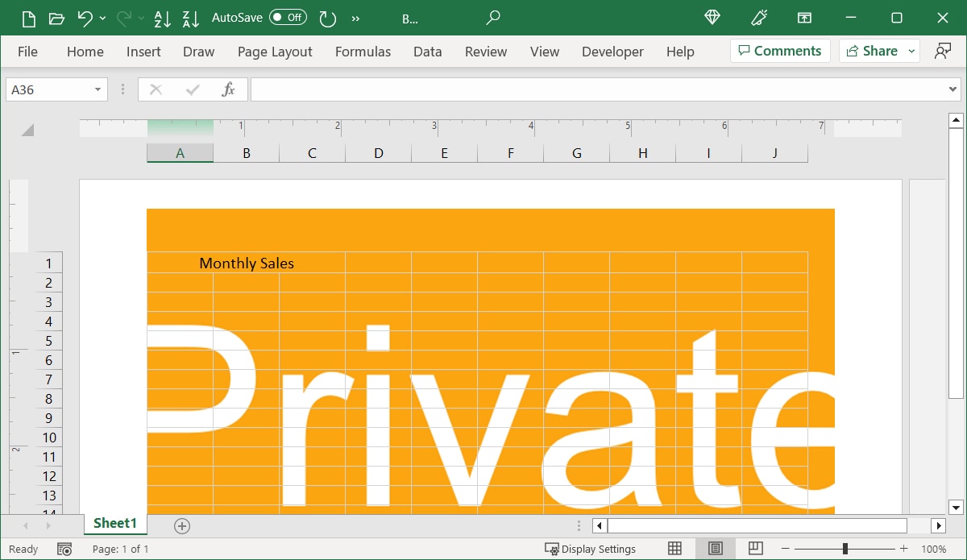Open the Comments pane
Image resolution: width=967 pixels, height=560 pixels.
pos(780,50)
